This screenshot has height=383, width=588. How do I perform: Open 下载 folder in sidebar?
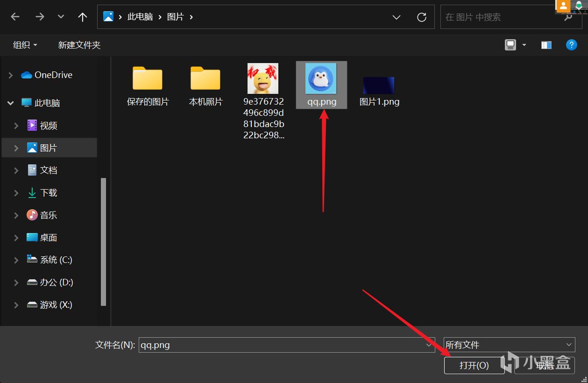click(42, 192)
